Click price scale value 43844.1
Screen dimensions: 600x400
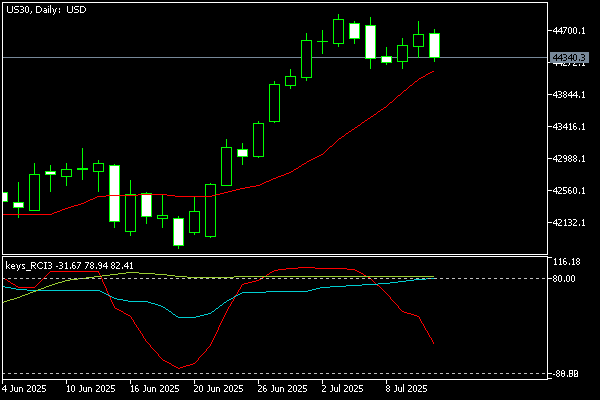pyautogui.click(x=569, y=95)
